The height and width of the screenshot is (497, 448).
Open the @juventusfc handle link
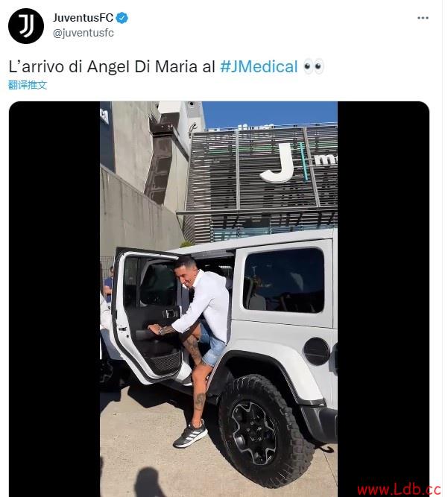click(83, 33)
